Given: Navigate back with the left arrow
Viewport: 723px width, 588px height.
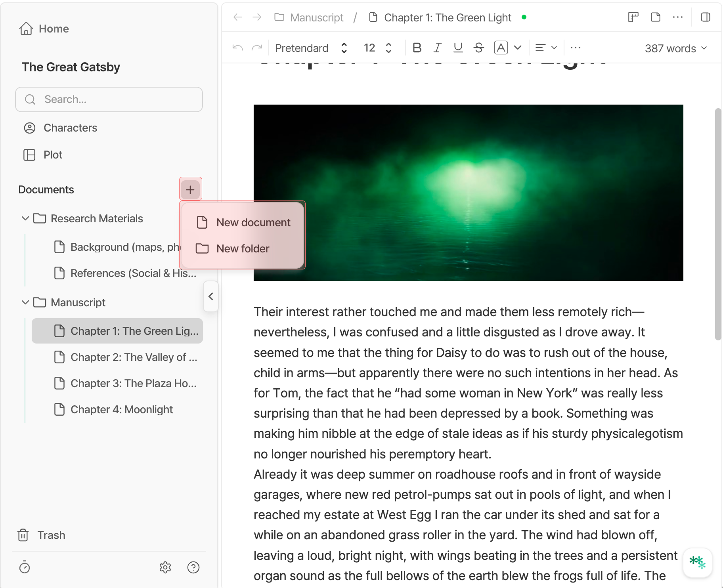Looking at the screenshot, I should [238, 17].
